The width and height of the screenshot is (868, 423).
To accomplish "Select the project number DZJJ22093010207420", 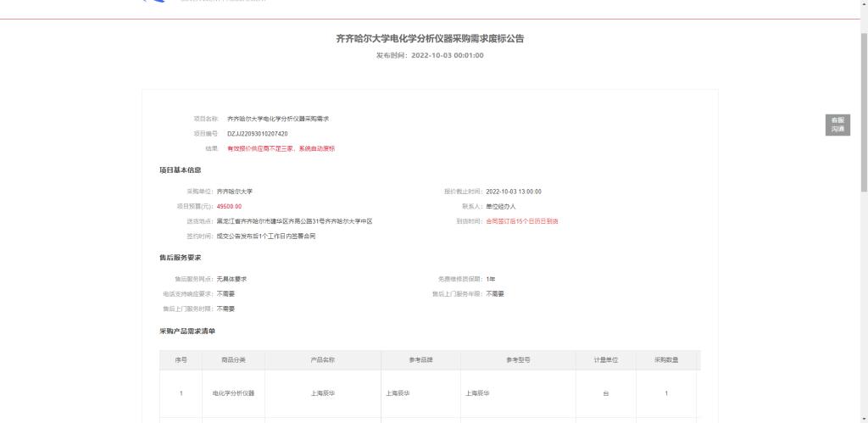I will click(257, 134).
